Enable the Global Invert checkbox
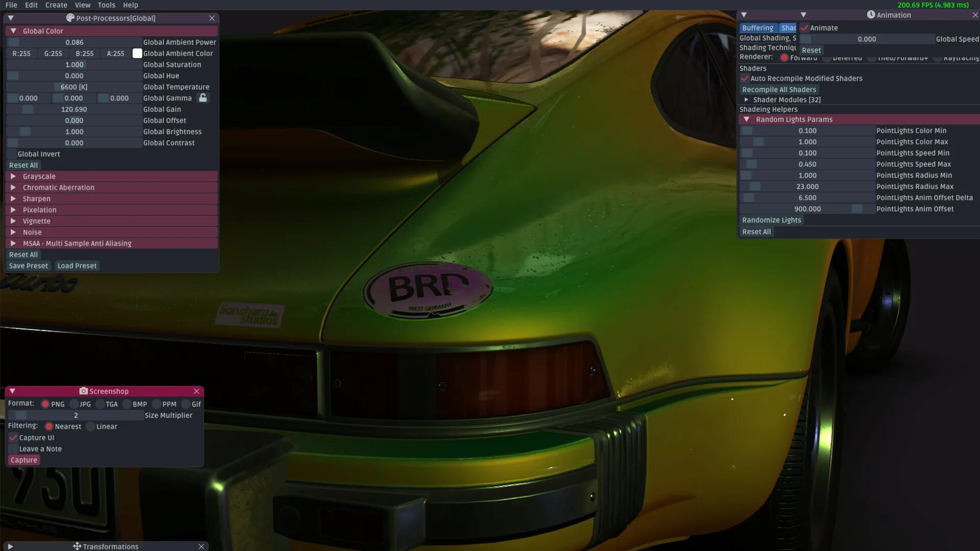Screen dimensions: 980x551 coord(12,154)
